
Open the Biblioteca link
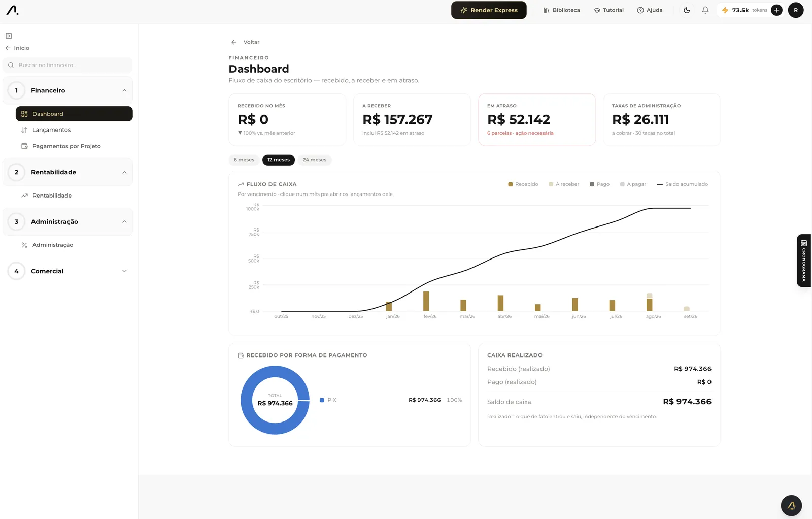tap(561, 10)
